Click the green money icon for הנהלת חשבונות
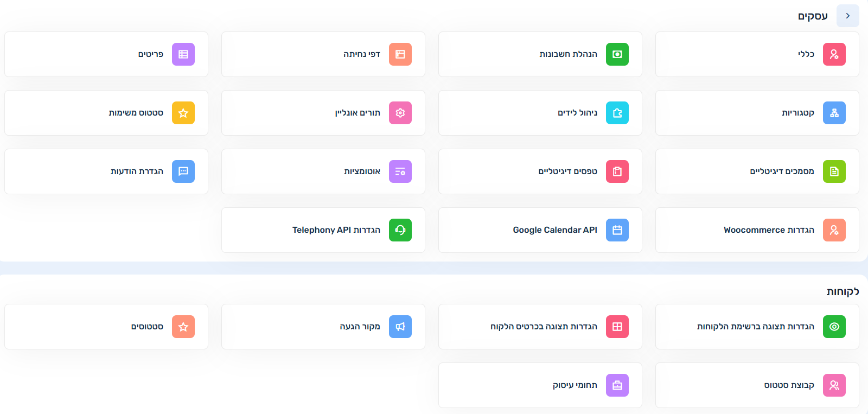This screenshot has height=414, width=868. (x=617, y=54)
